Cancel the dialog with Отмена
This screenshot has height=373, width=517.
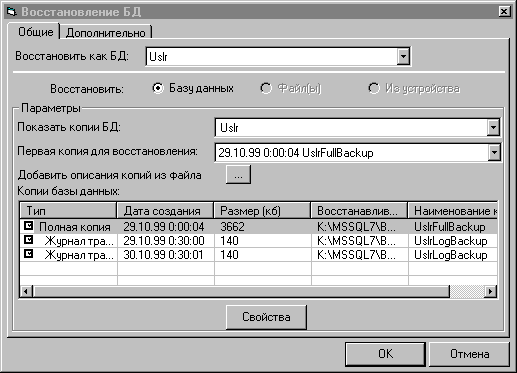pyautogui.click(x=469, y=354)
